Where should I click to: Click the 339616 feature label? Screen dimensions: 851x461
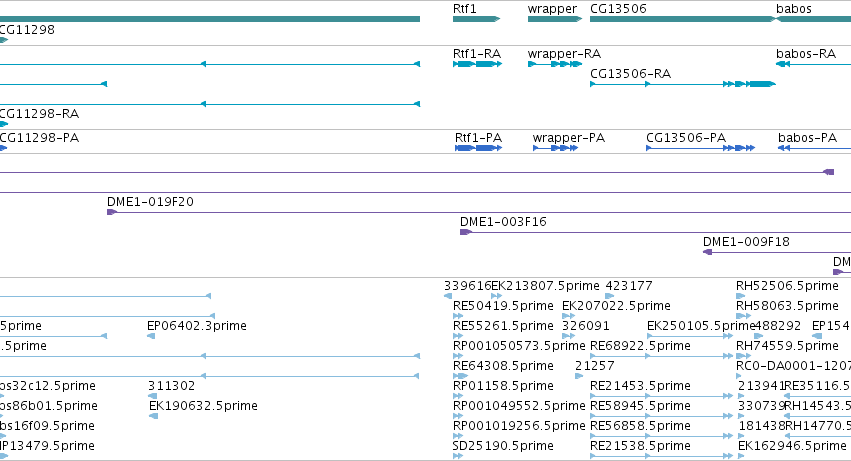point(467,286)
